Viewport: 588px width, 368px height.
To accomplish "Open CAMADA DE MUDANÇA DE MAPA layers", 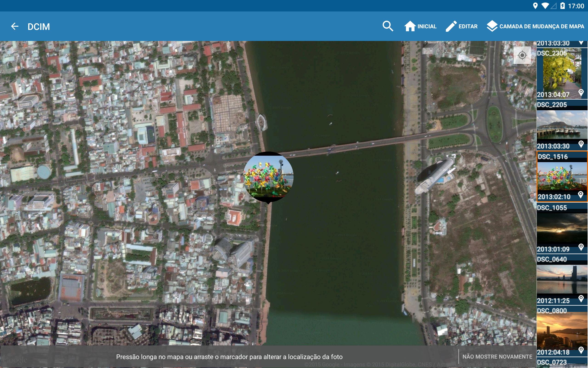I will pyautogui.click(x=535, y=26).
